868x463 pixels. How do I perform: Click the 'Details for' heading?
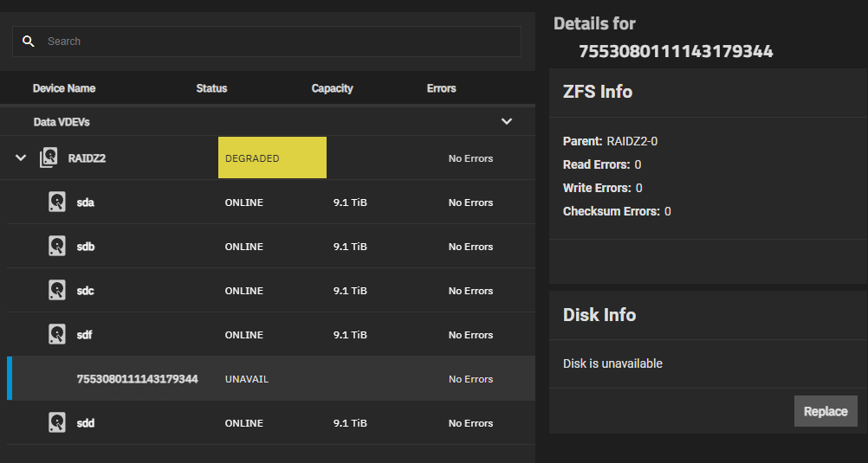(x=594, y=23)
